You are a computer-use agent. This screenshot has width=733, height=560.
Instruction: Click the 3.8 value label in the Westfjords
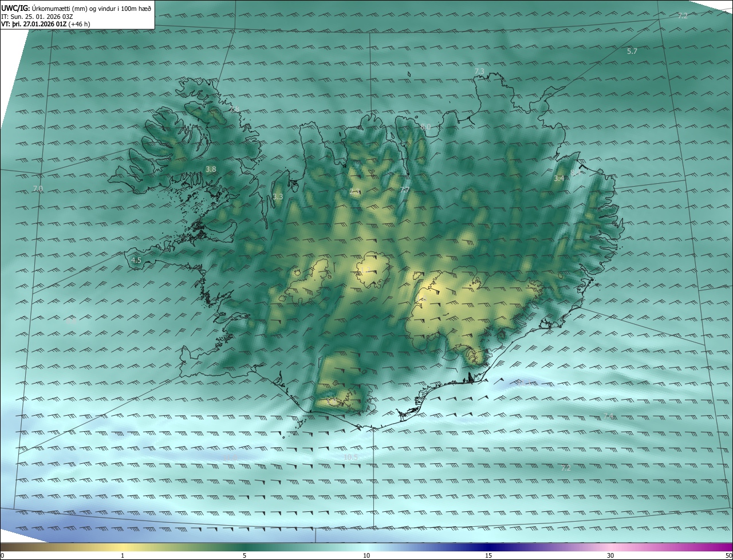pos(211,169)
